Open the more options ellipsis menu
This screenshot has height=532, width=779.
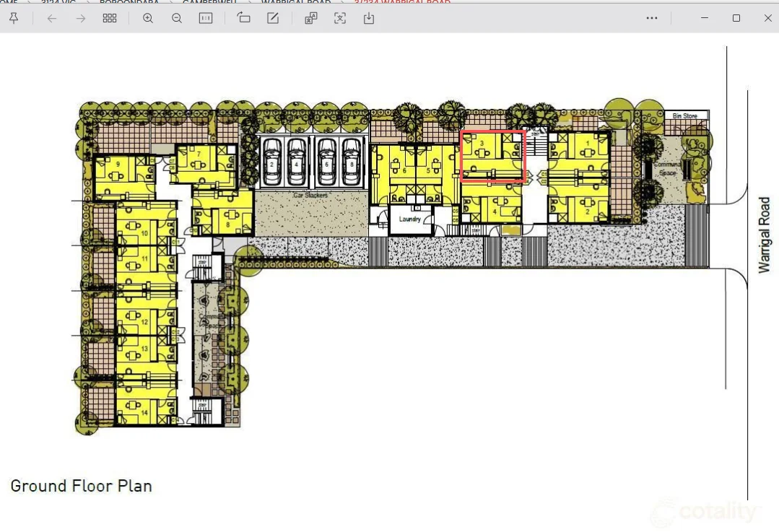point(652,18)
